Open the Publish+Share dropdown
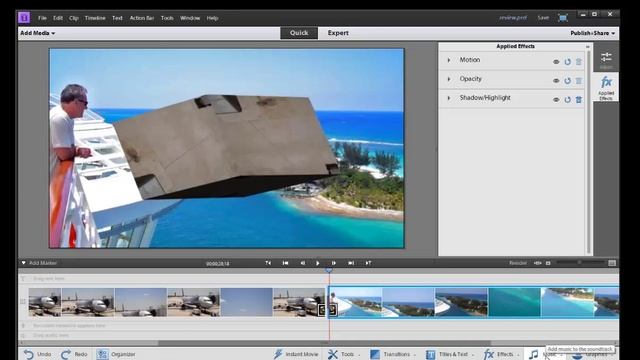 tap(593, 33)
